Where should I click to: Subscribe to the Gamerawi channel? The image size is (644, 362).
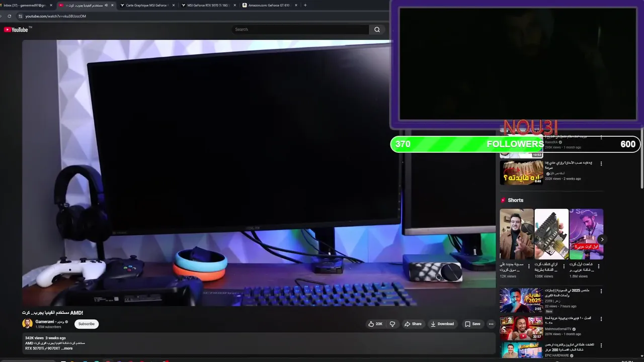point(87,324)
